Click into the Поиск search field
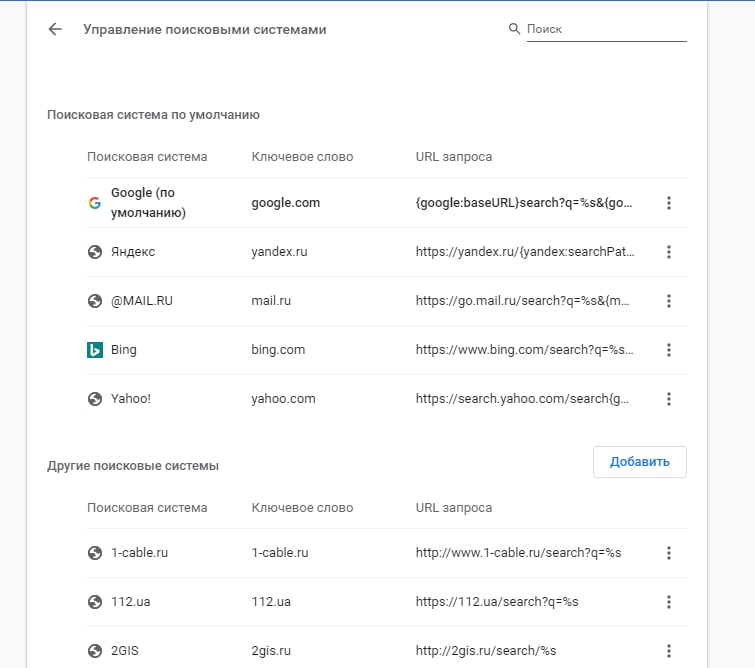Image resolution: width=755 pixels, height=668 pixels. [x=605, y=30]
